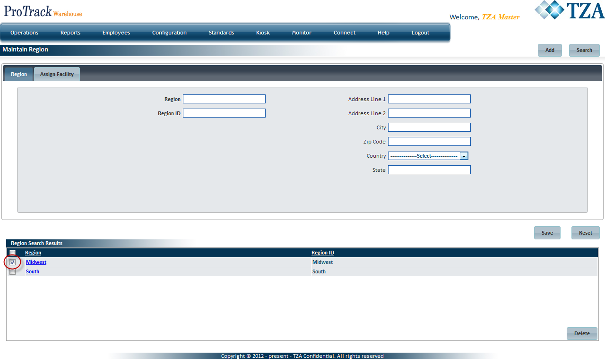The height and width of the screenshot is (364, 605).
Task: Open the Reports menu
Action: (70, 33)
